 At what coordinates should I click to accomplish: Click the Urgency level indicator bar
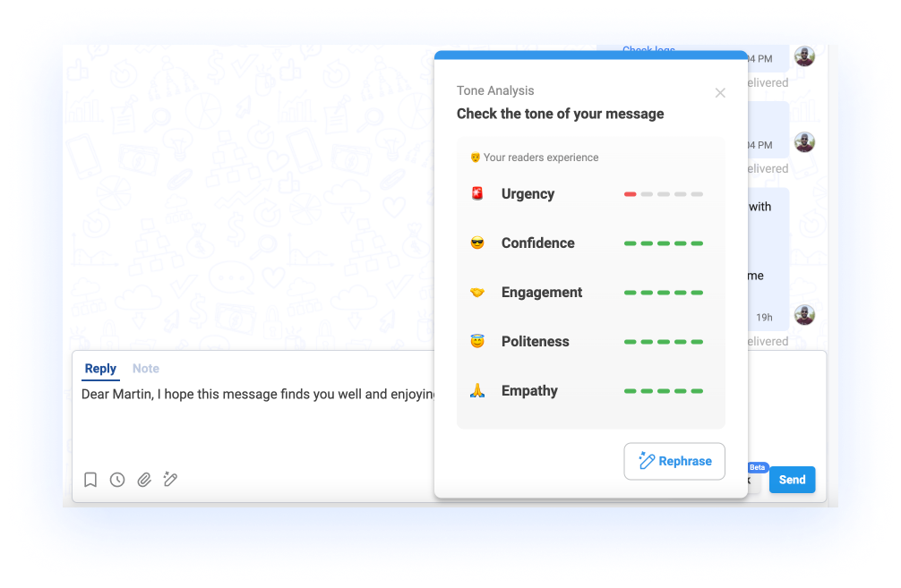tap(664, 194)
